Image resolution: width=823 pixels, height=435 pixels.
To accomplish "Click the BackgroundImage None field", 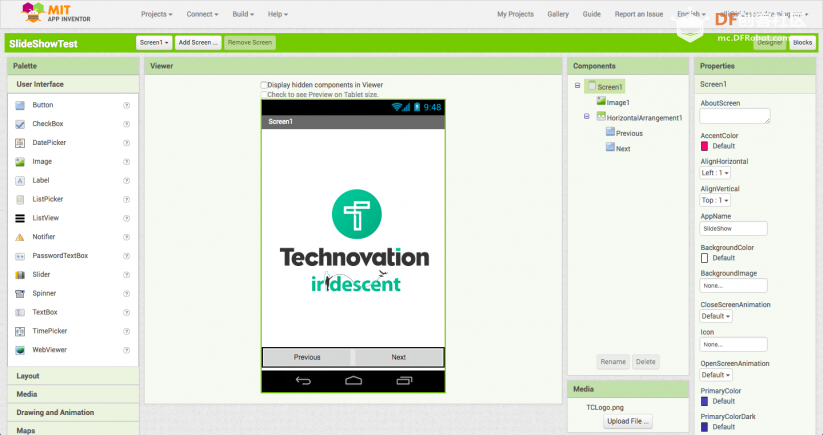I will (x=733, y=285).
